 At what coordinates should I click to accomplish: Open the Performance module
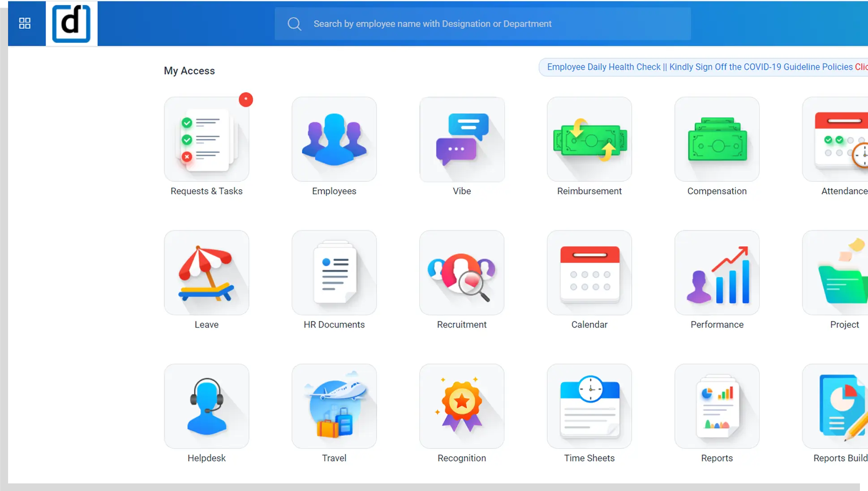717,273
